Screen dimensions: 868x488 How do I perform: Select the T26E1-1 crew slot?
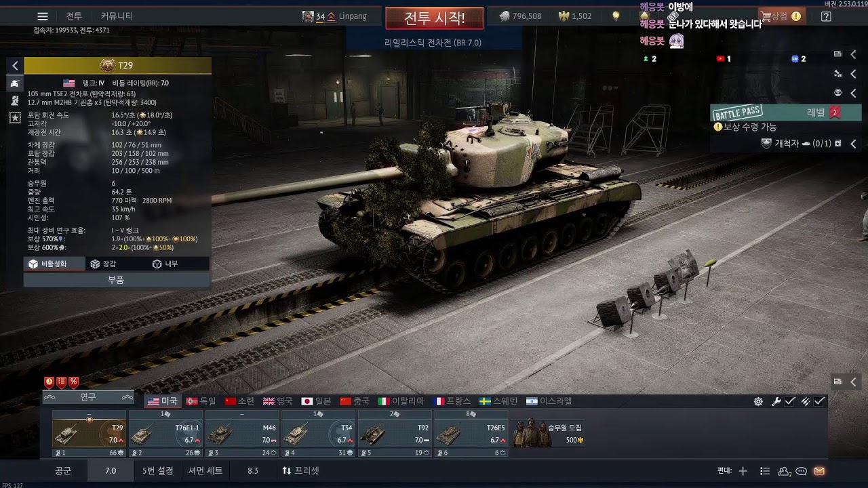pyautogui.click(x=165, y=434)
